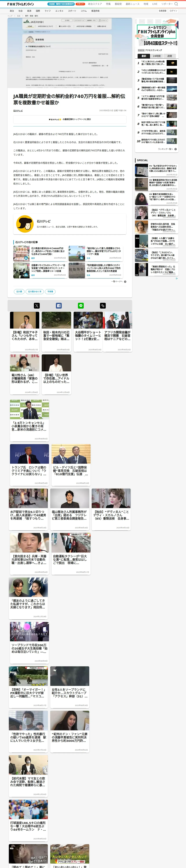Viewport: 186px width, 868px height.
Task: Open 紀州のドン・ファン元妻 article card
Action: tap(70, 732)
